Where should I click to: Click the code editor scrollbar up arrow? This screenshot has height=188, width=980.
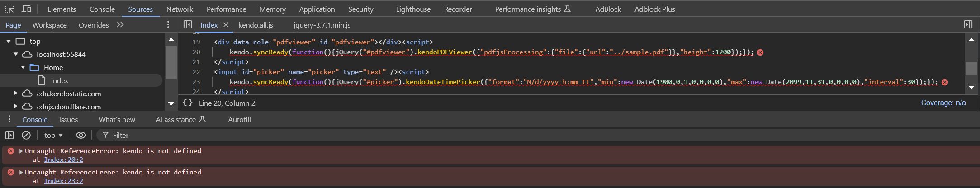click(971, 40)
